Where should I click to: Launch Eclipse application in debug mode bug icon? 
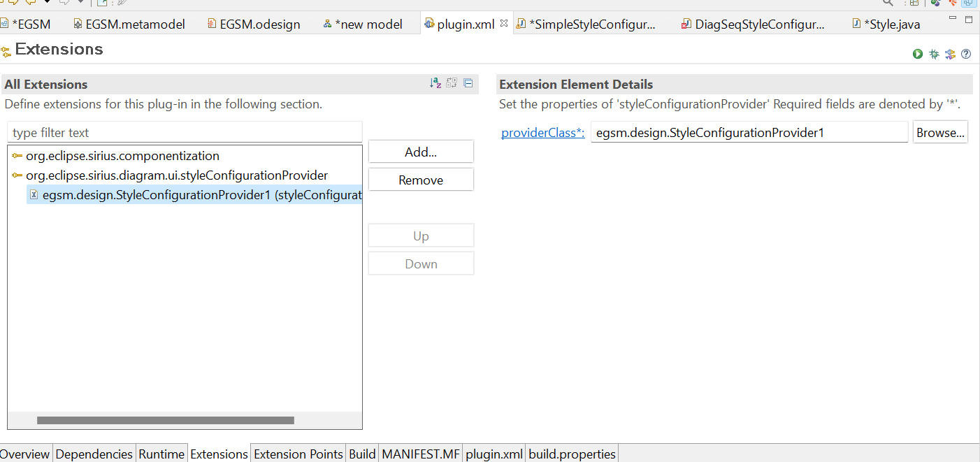coord(934,54)
